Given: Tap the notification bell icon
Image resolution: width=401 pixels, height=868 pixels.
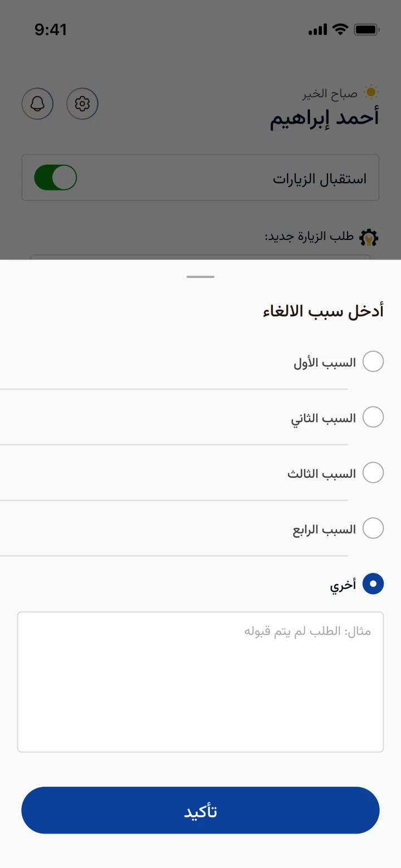Looking at the screenshot, I should click(x=37, y=104).
